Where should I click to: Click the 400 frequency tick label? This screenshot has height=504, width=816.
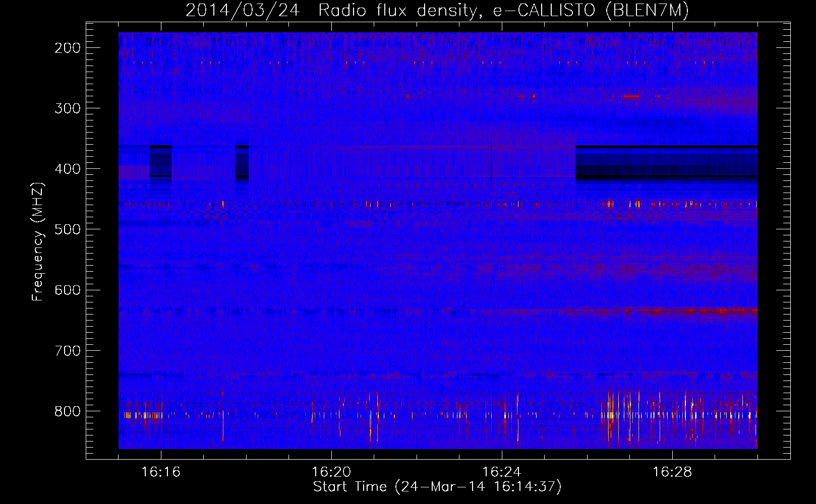pos(68,169)
